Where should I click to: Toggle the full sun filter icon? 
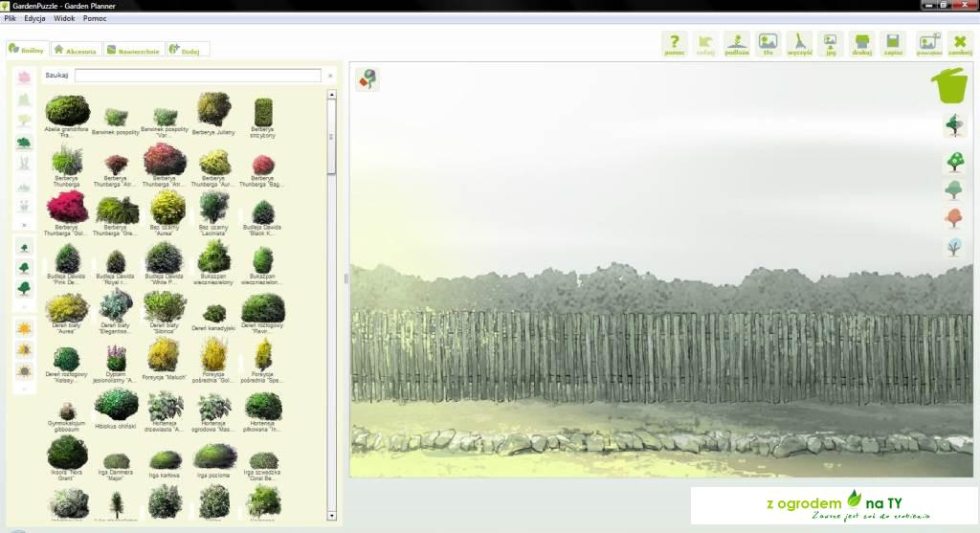pyautogui.click(x=24, y=328)
